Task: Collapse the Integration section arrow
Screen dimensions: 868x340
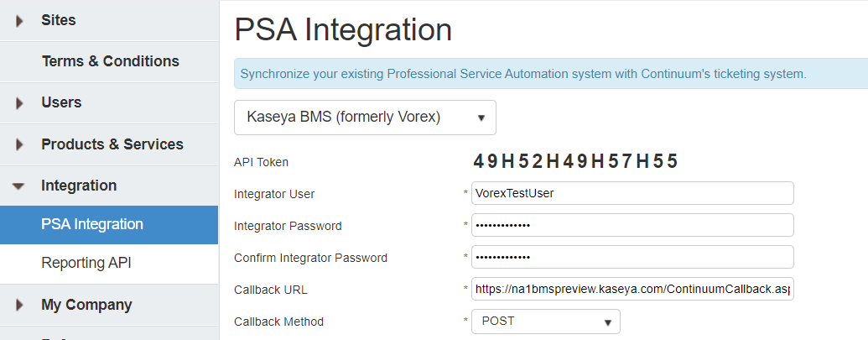Action: tap(18, 186)
